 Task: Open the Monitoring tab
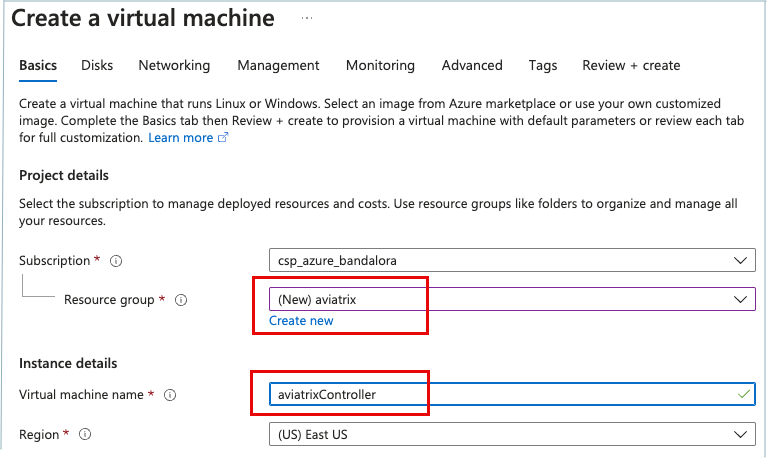point(380,66)
